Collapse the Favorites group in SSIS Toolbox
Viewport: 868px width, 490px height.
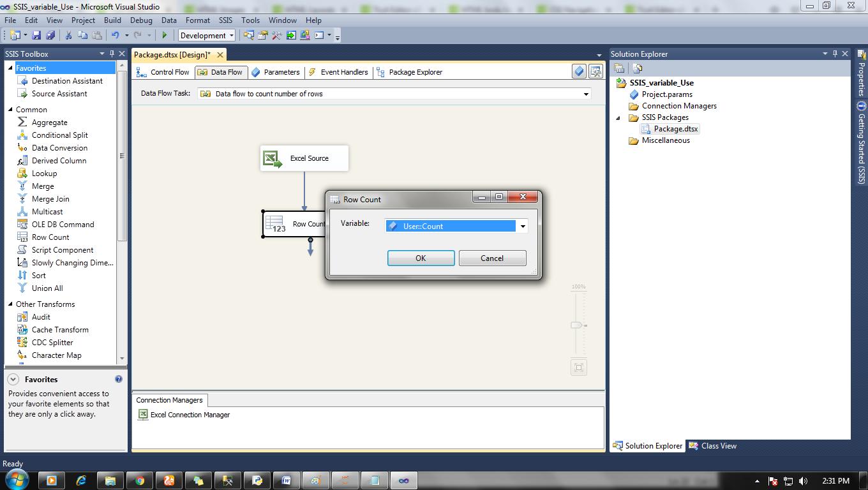(10, 68)
